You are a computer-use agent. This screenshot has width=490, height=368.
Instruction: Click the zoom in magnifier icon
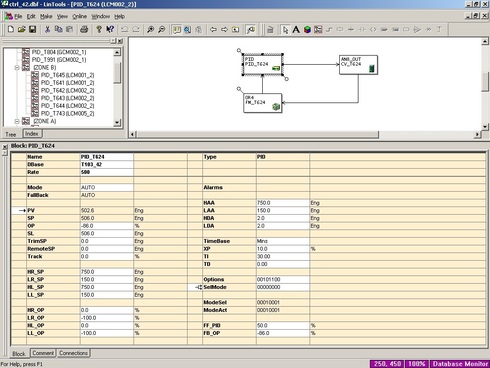150,29
